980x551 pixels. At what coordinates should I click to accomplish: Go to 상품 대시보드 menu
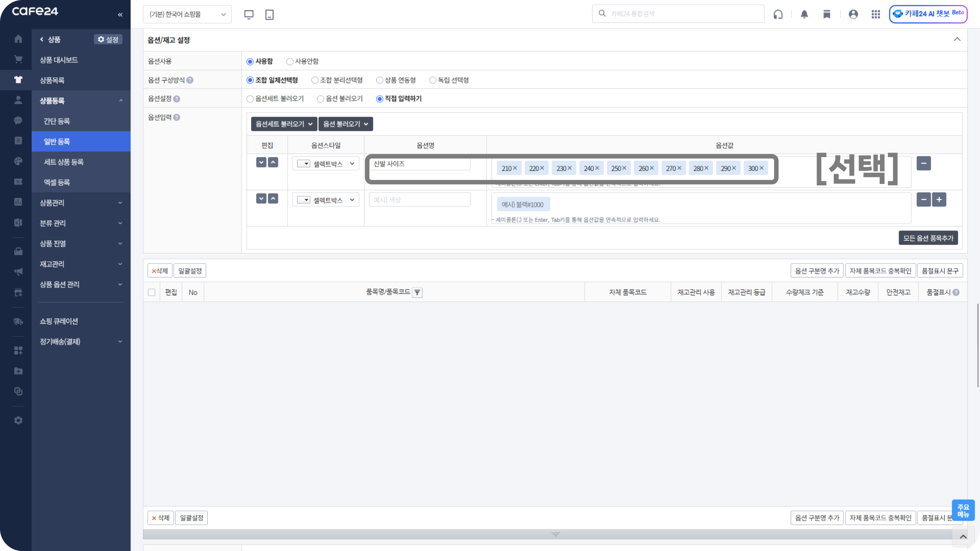(x=59, y=60)
